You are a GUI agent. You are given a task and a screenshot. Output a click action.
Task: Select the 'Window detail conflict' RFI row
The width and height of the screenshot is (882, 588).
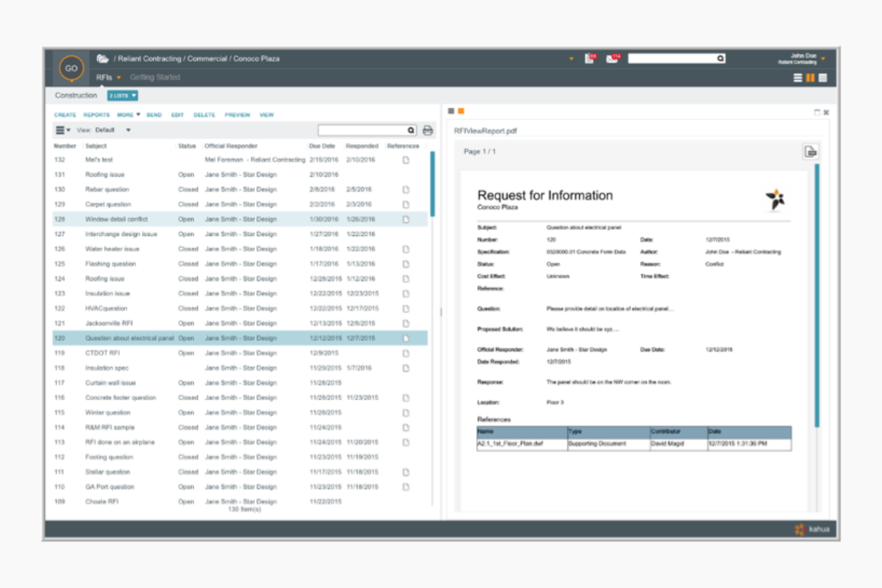[x=240, y=219]
